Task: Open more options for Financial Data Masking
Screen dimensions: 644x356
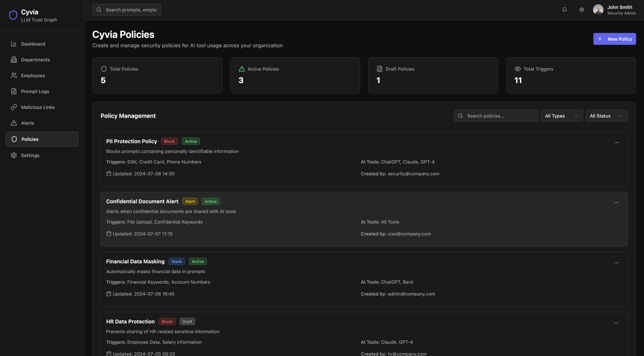Action: coord(616,263)
